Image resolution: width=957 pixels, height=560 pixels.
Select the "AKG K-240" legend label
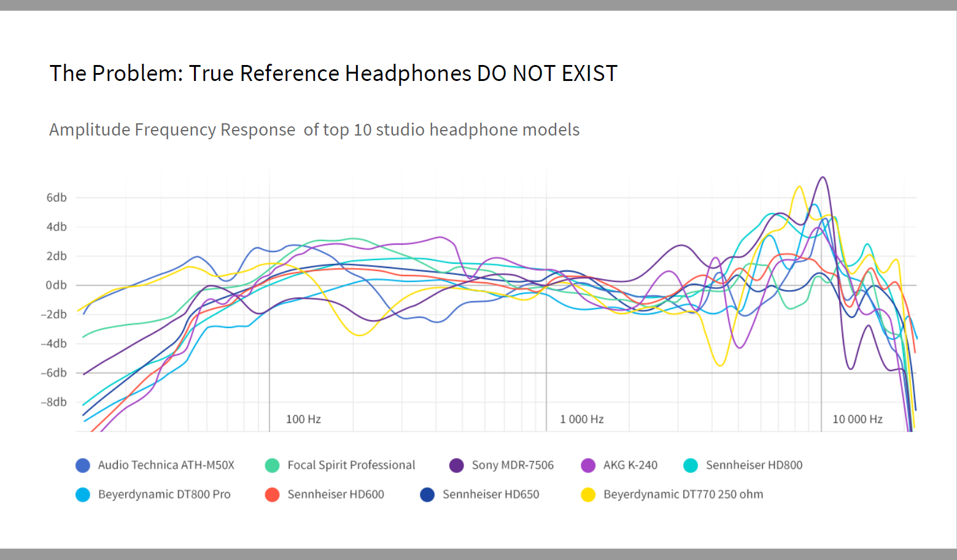pos(630,465)
